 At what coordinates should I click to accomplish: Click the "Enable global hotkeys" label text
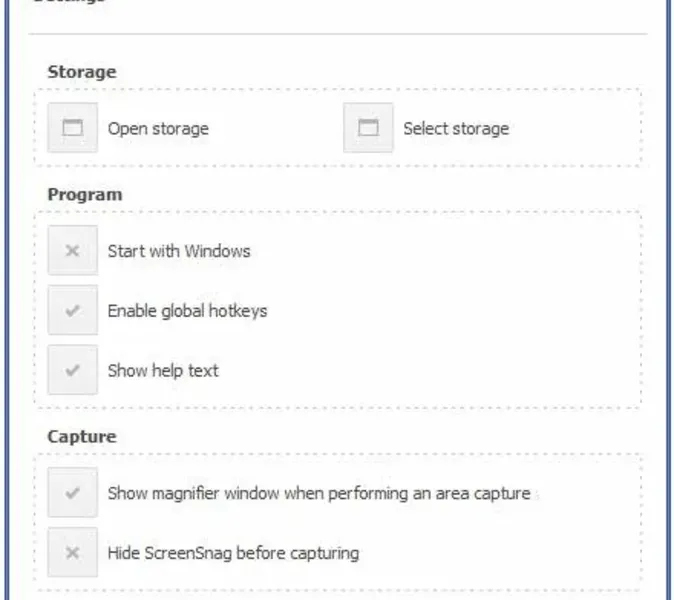tap(187, 311)
